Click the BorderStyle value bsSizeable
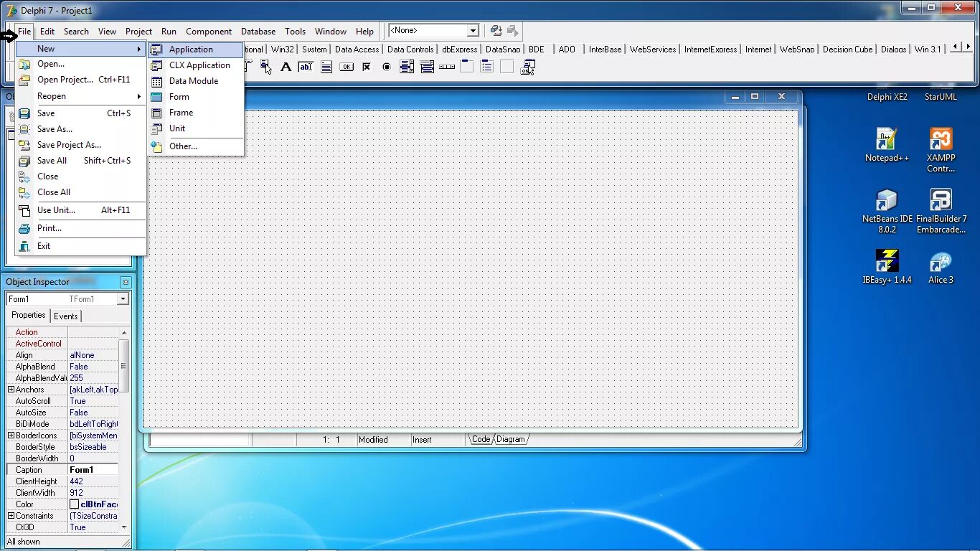 click(93, 447)
